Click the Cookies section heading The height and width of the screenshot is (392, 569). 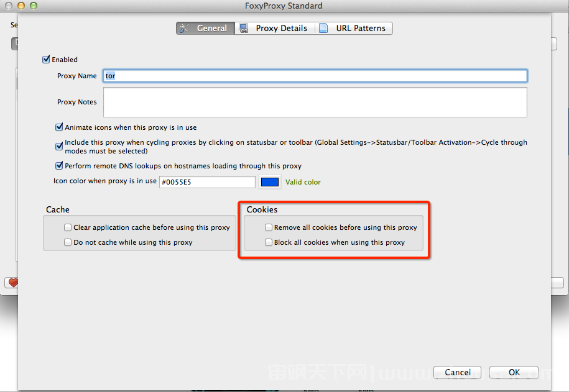click(x=262, y=209)
